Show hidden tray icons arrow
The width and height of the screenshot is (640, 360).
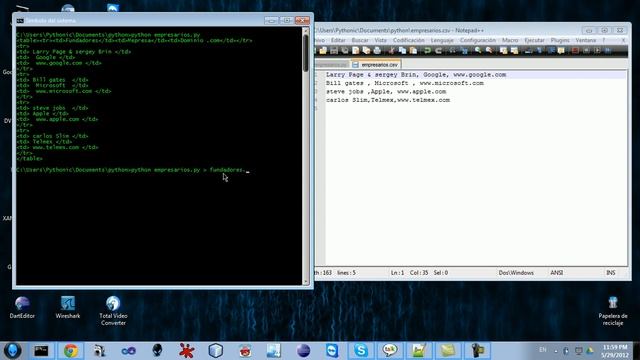pyautogui.click(x=556, y=351)
